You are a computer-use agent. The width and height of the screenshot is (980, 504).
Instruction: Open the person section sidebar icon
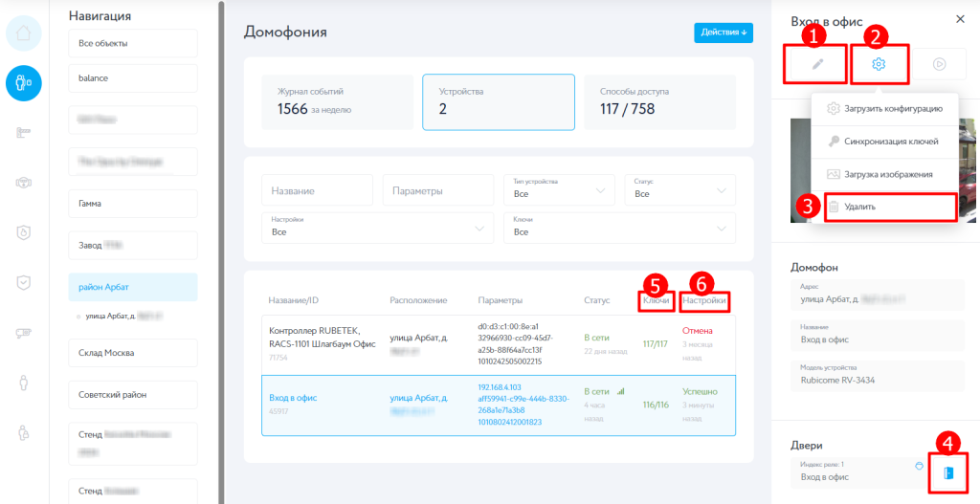click(x=24, y=383)
